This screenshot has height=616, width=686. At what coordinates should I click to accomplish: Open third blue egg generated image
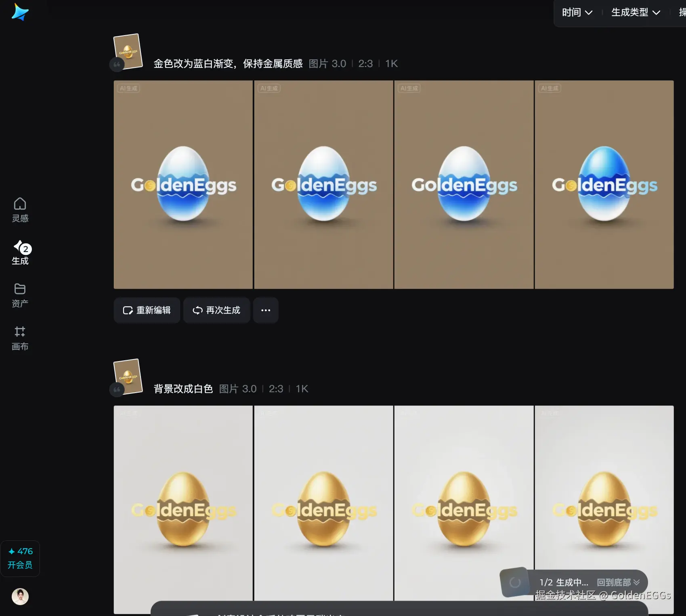(x=464, y=185)
